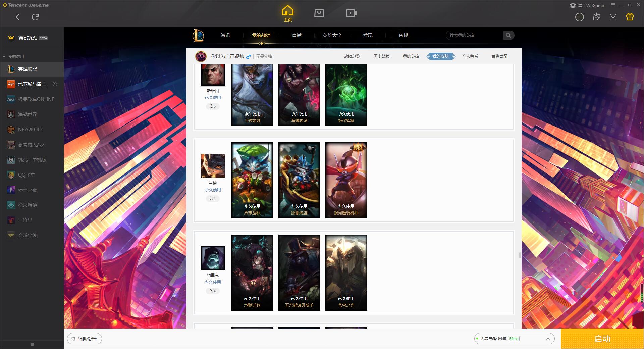This screenshot has height=349, width=644.
Task: Refresh the page with reload icon
Action: coord(35,17)
